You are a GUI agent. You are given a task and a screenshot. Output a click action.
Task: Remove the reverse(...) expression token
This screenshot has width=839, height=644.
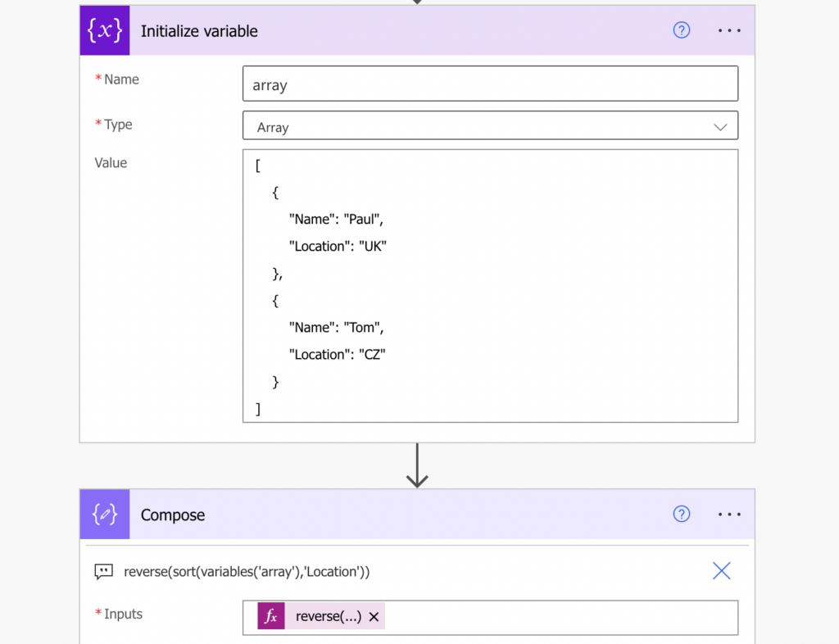coord(374,617)
